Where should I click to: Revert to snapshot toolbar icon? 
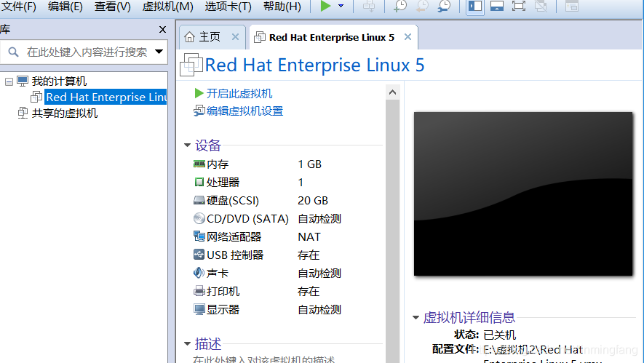pos(422,6)
